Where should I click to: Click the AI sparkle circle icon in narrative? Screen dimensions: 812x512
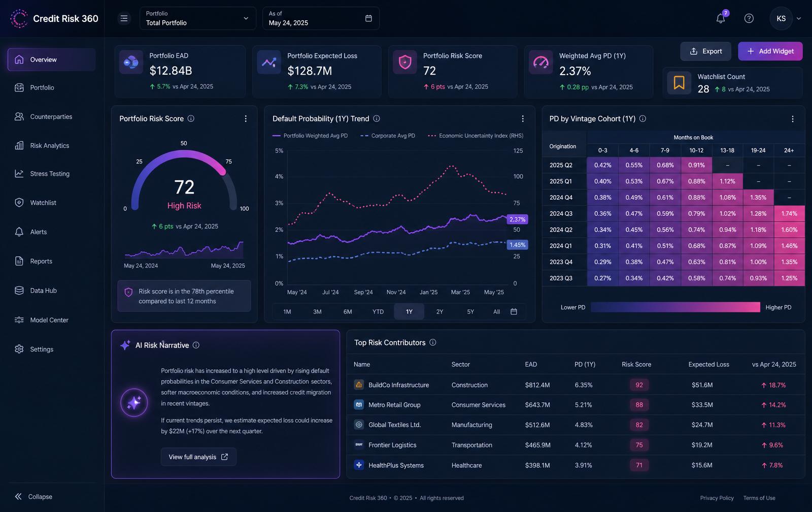click(134, 402)
